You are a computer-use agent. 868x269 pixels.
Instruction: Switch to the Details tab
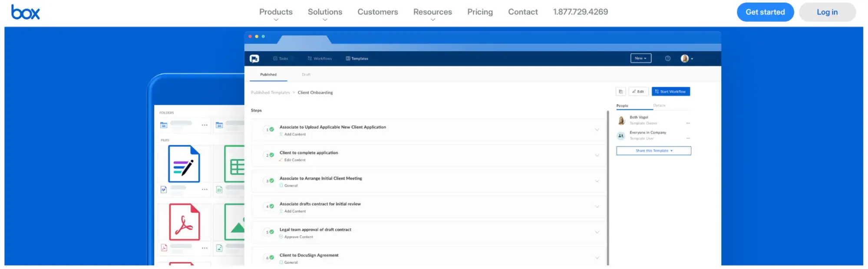pos(659,105)
